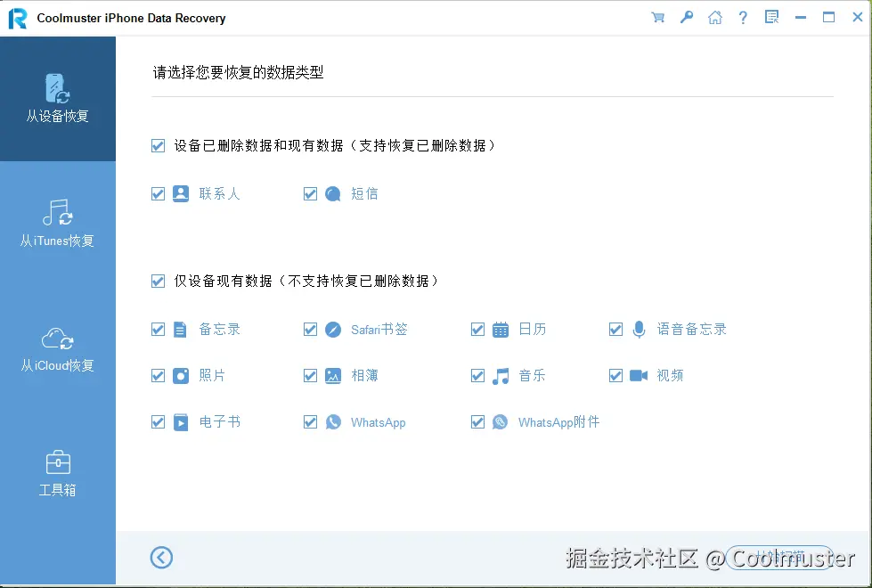Click the Coolmuster R logo

click(x=17, y=17)
